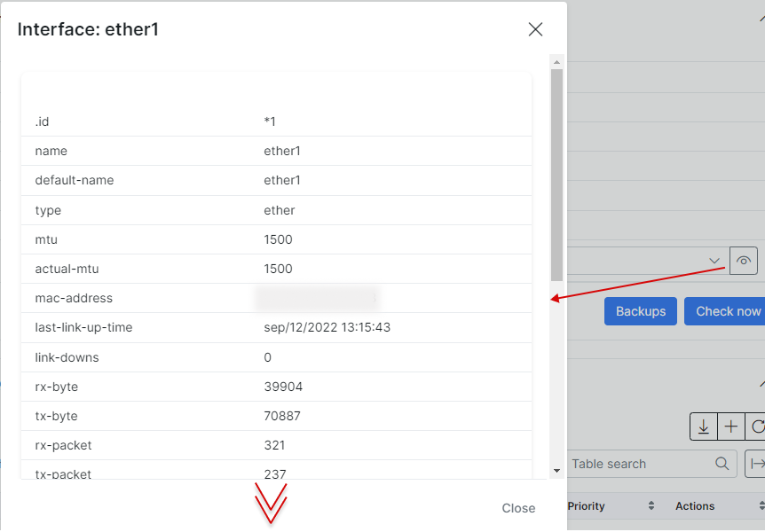The width and height of the screenshot is (765, 532).
Task: Click the dialog scrollbar down arrow
Action: (556, 471)
